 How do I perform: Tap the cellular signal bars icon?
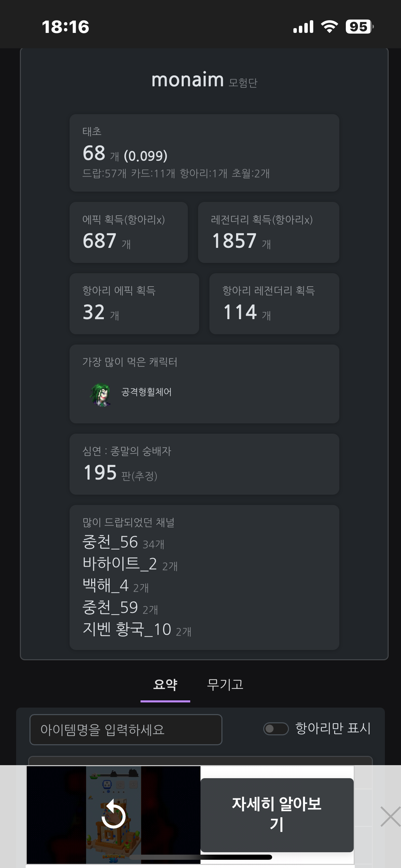[x=303, y=27]
